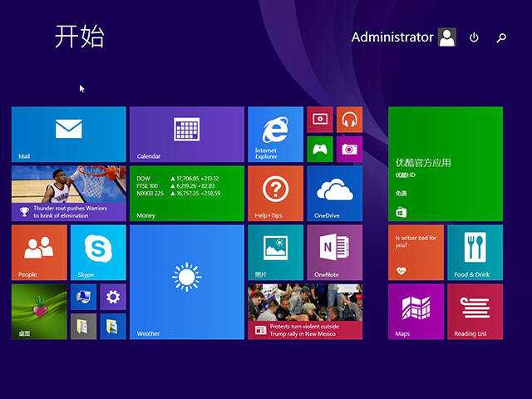Open the Weather tile
The image size is (532, 399).
click(187, 282)
